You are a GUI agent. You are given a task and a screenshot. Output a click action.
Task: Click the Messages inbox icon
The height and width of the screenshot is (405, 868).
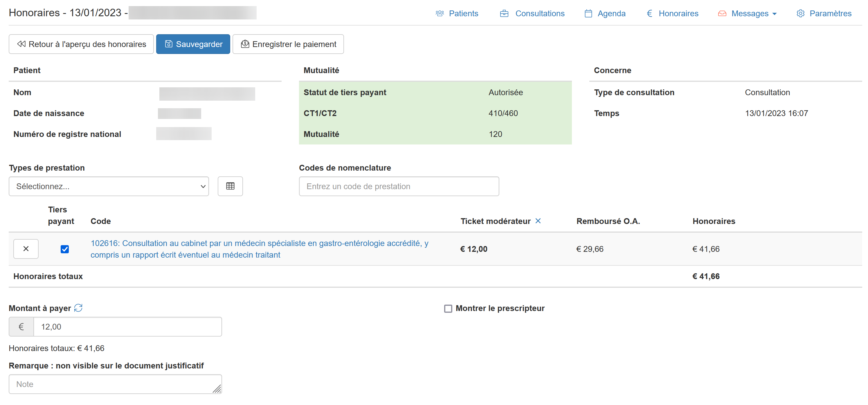tap(722, 13)
